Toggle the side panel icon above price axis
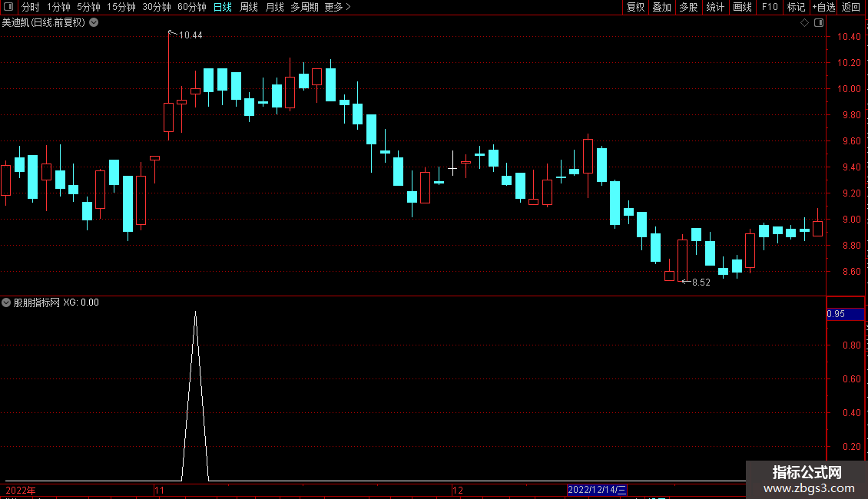 [x=819, y=23]
